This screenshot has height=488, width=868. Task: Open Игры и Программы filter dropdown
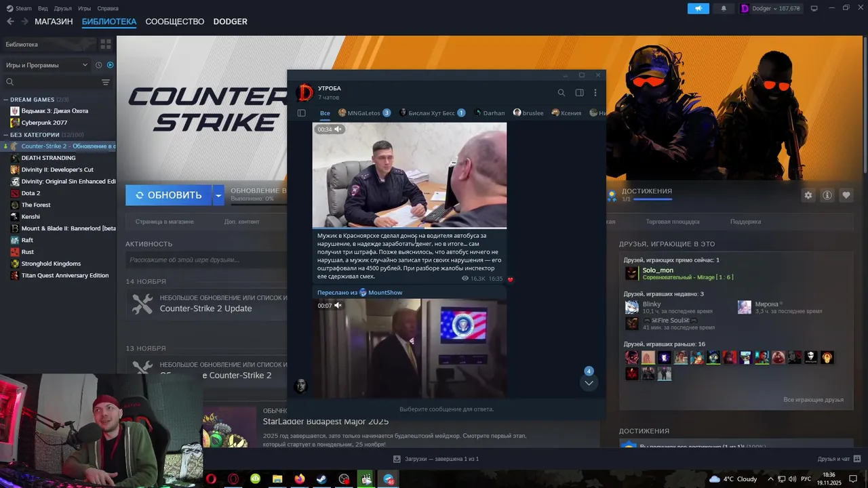47,65
